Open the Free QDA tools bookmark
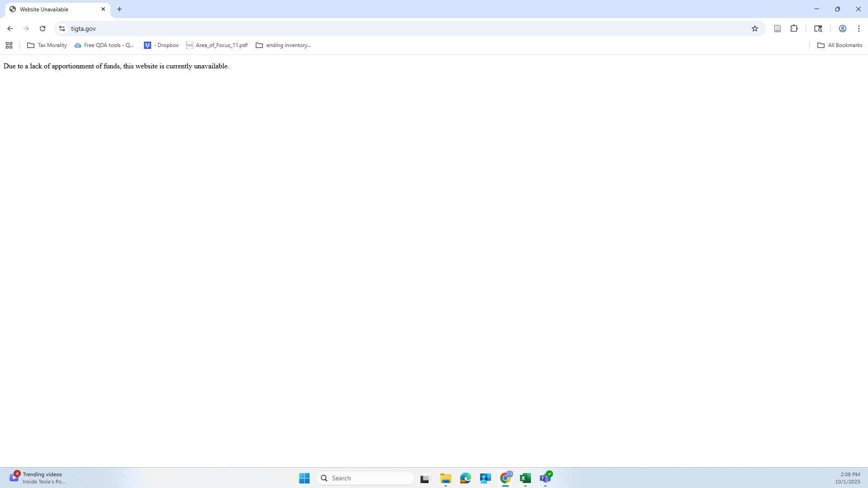 [x=105, y=45]
